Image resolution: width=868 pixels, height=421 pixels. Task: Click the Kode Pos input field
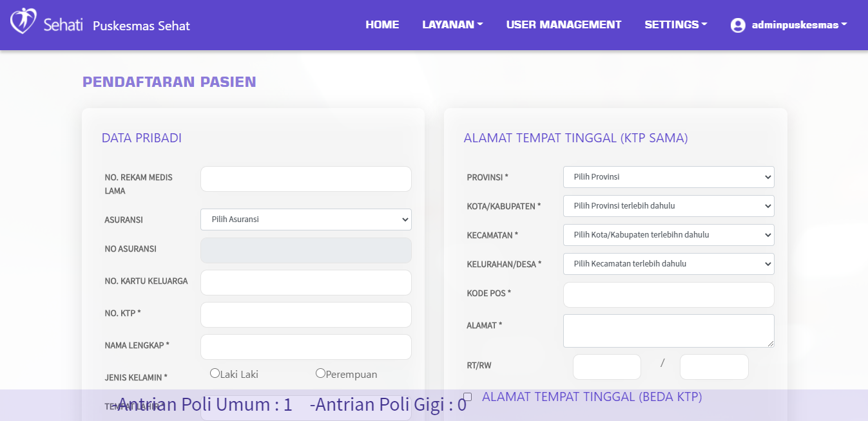(x=668, y=295)
